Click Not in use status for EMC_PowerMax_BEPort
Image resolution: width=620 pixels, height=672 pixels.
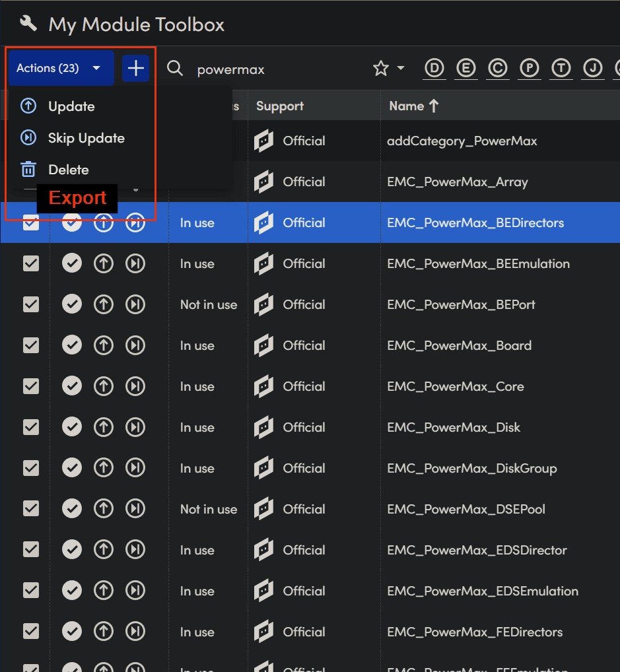coord(209,305)
